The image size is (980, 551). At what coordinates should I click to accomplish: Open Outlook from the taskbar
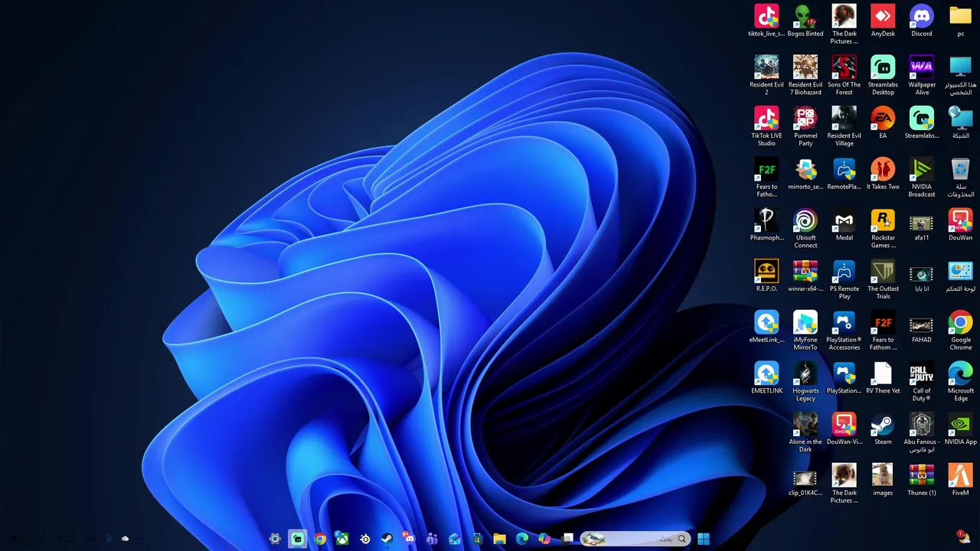coord(454,539)
